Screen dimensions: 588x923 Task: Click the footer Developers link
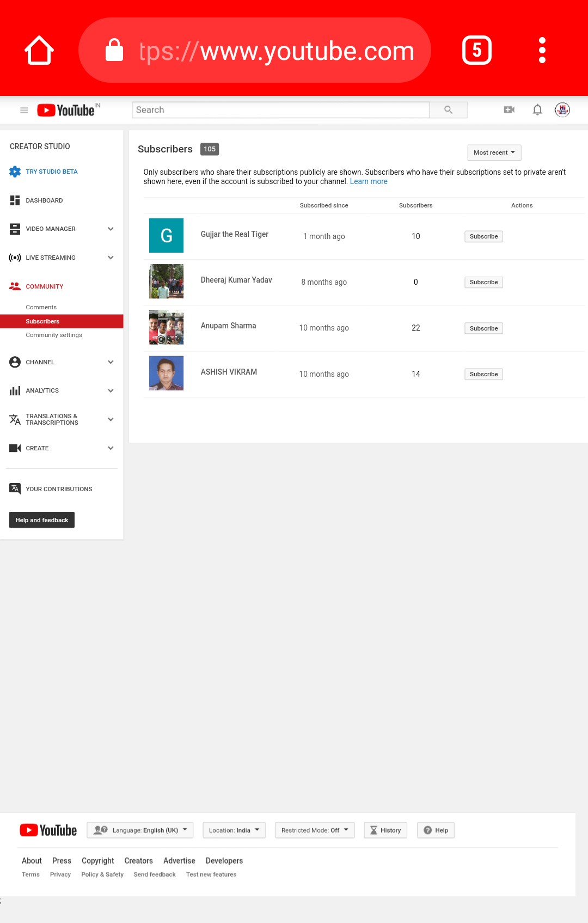click(x=224, y=861)
